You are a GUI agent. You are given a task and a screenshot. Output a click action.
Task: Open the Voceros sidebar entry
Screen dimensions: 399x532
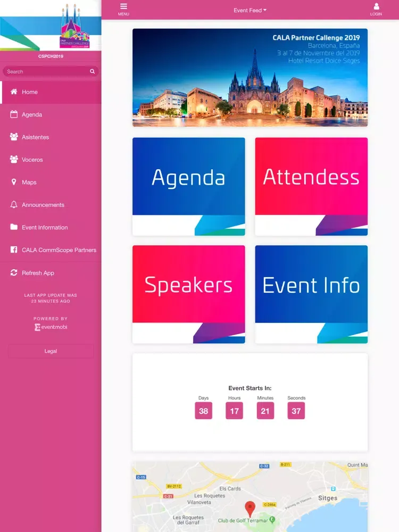[x=51, y=160]
